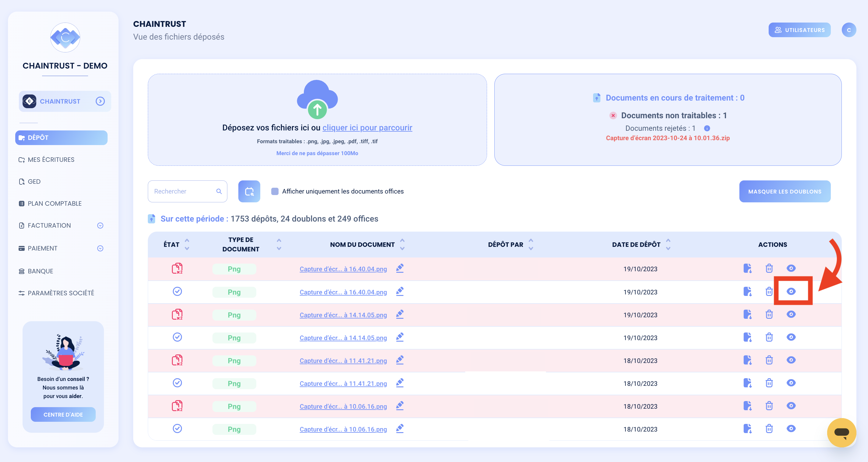
Task: Focus the Rechercher search field
Action: pos(187,191)
